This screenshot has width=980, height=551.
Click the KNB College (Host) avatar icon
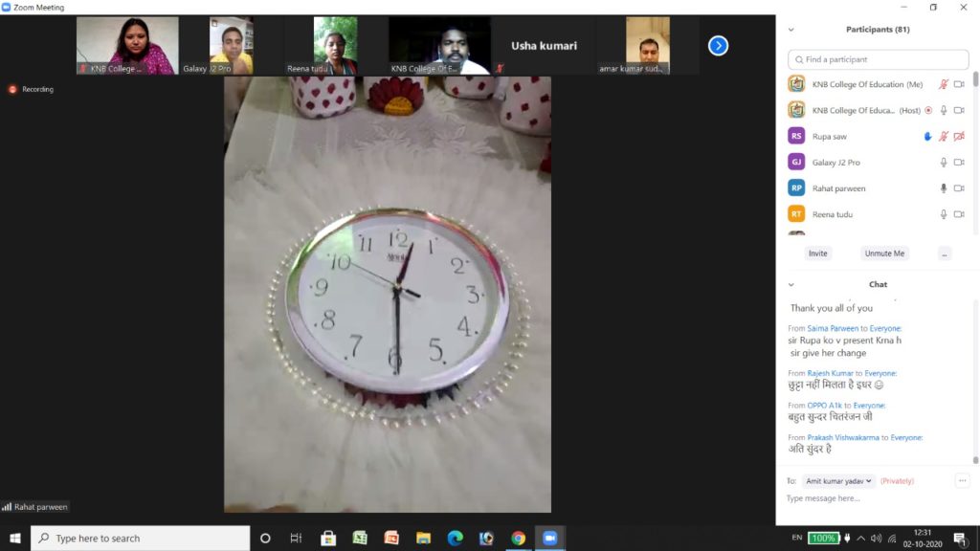coord(796,110)
